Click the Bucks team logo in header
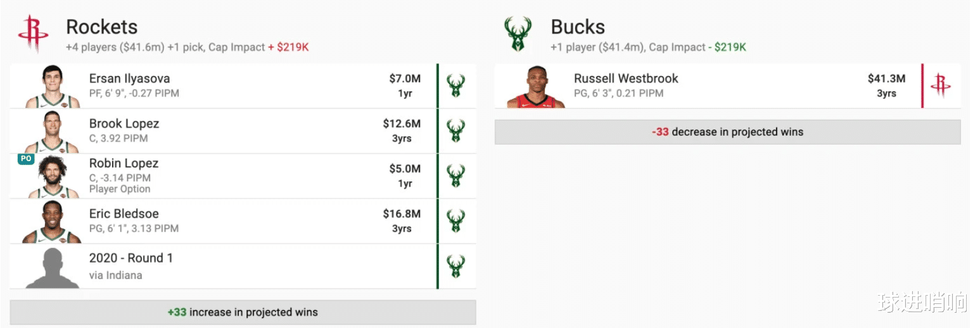This screenshot has height=328, width=980. 518,34
